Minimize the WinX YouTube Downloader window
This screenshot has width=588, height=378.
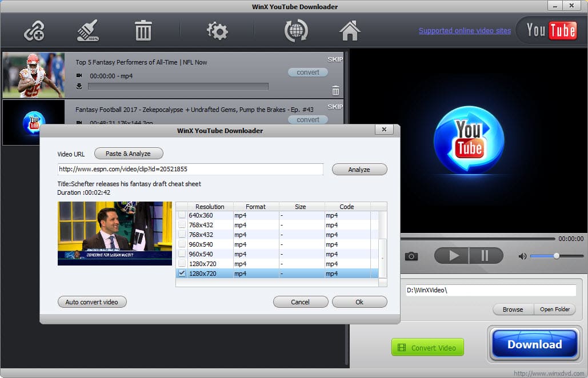tap(555, 6)
